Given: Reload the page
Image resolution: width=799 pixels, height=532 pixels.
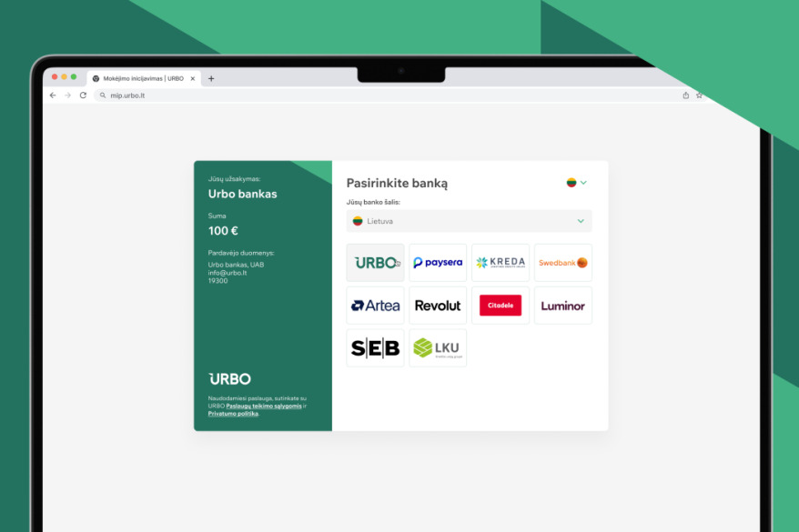Looking at the screenshot, I should (83, 95).
